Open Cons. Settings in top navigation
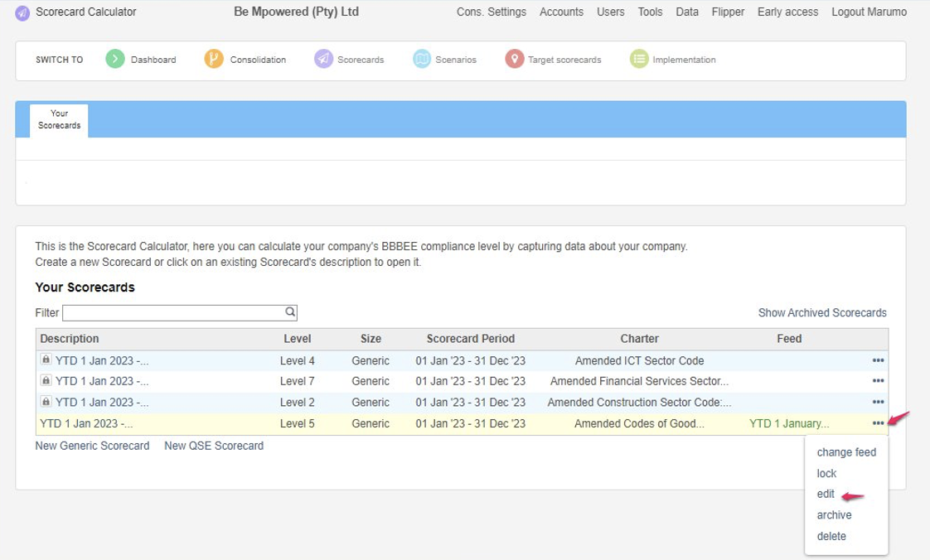The width and height of the screenshot is (930, 560). (x=491, y=12)
